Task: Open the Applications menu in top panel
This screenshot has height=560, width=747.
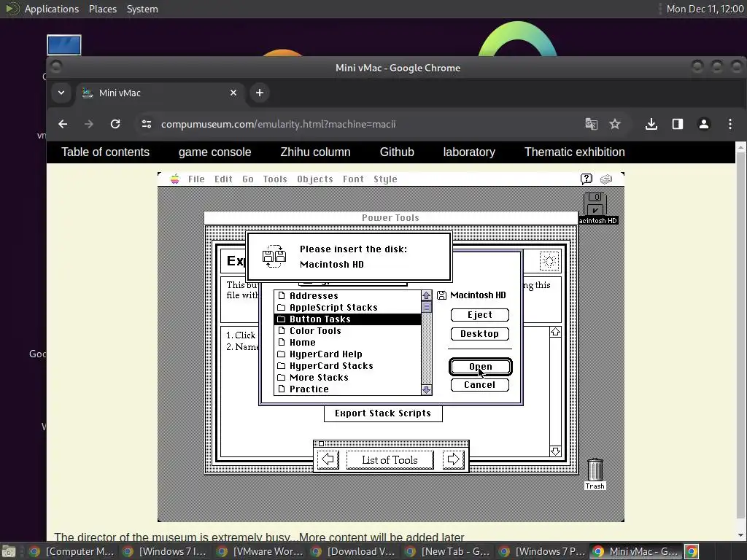Action: tap(52, 9)
